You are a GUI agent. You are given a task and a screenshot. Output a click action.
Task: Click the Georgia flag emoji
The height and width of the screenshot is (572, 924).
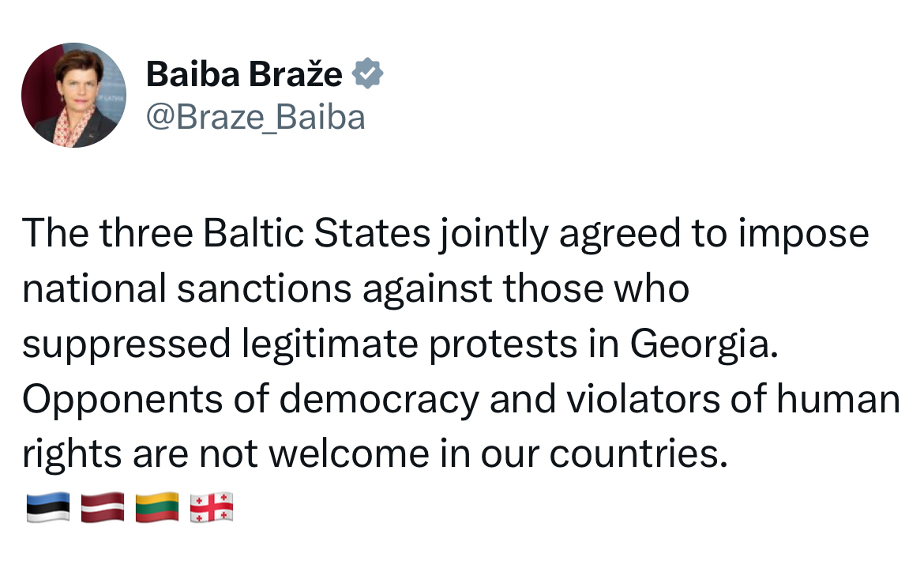pos(212,506)
